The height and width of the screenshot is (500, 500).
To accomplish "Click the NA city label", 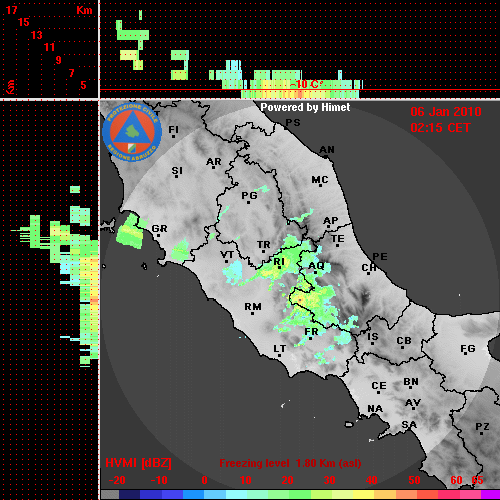I will (375, 409).
